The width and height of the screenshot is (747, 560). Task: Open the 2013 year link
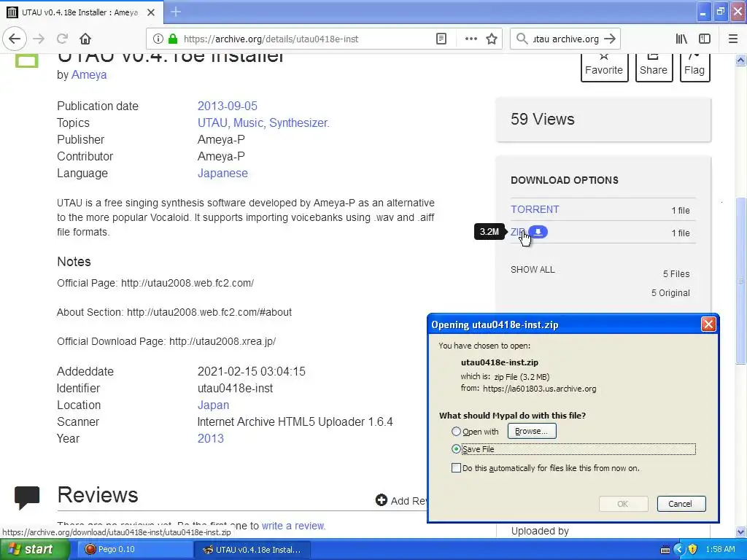pyautogui.click(x=211, y=438)
